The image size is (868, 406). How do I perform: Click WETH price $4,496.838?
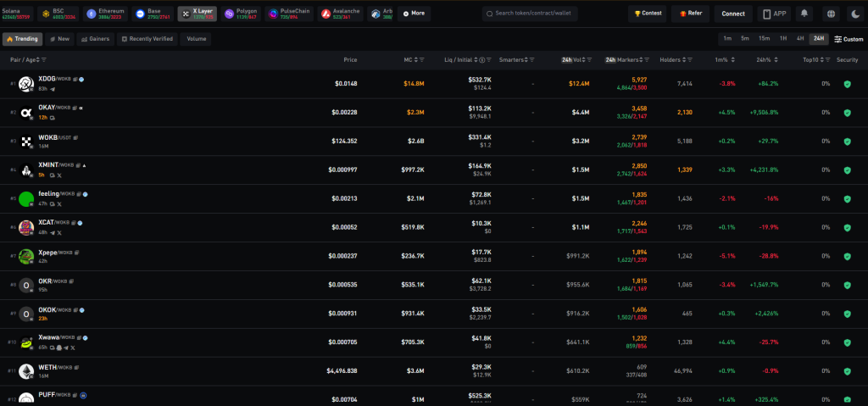pos(342,371)
